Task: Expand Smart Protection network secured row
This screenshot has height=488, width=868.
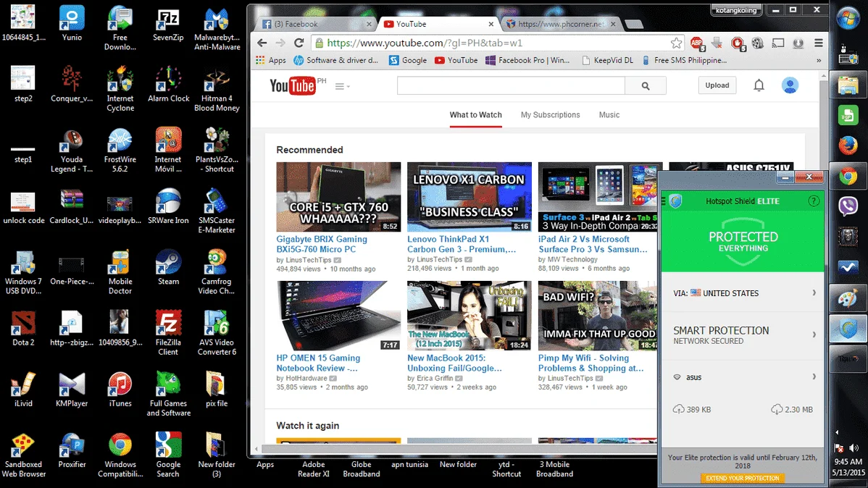Action: [743, 335]
